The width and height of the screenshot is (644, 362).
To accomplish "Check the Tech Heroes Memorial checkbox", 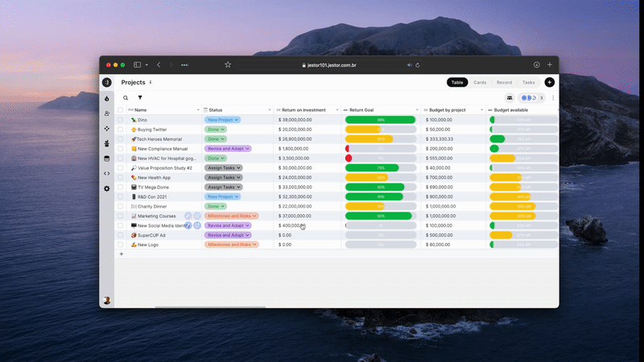I will [x=120, y=139].
